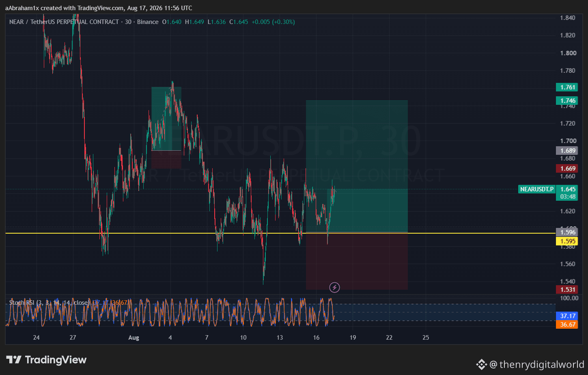Click the high value H1.649
588x375 pixels.
[x=194, y=22]
